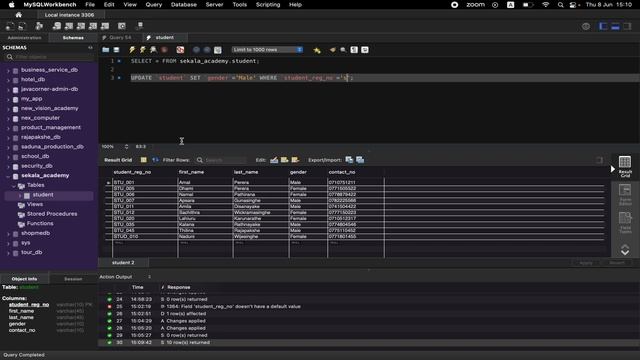Click the student 2 result tab

click(x=123, y=262)
